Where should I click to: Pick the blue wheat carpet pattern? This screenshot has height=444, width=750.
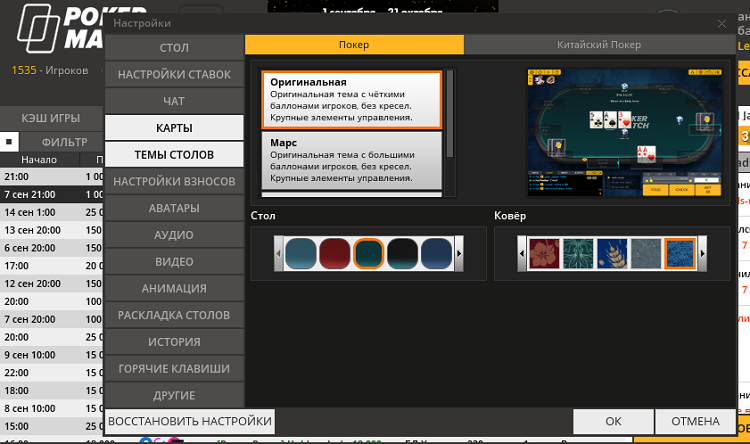[612, 254]
